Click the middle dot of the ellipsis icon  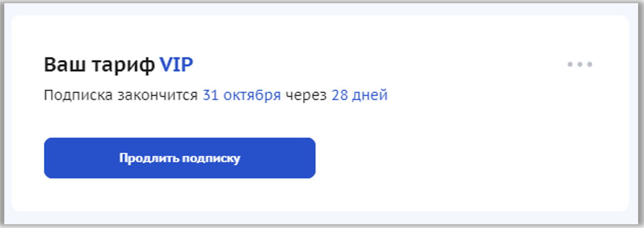[x=580, y=65]
